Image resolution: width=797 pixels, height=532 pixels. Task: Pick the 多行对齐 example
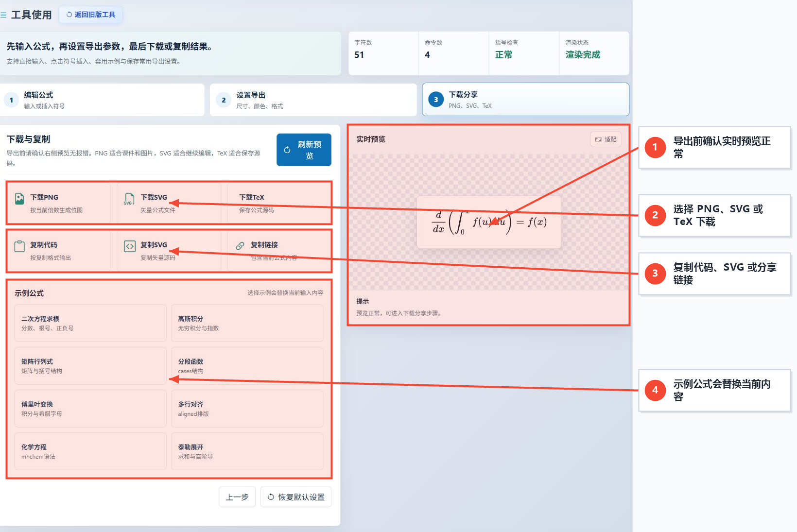247,409
